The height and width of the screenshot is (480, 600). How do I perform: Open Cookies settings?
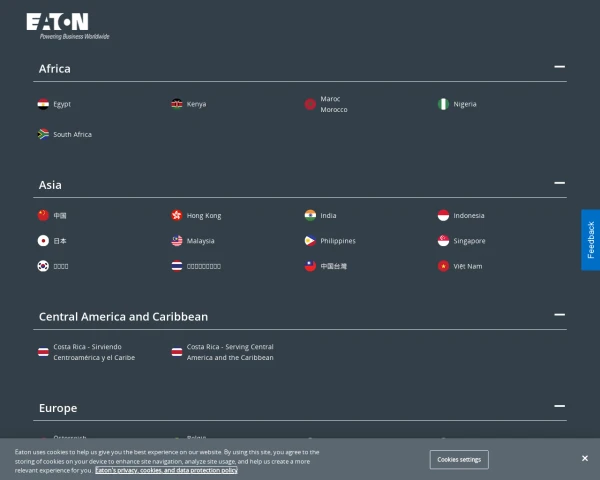(459, 460)
